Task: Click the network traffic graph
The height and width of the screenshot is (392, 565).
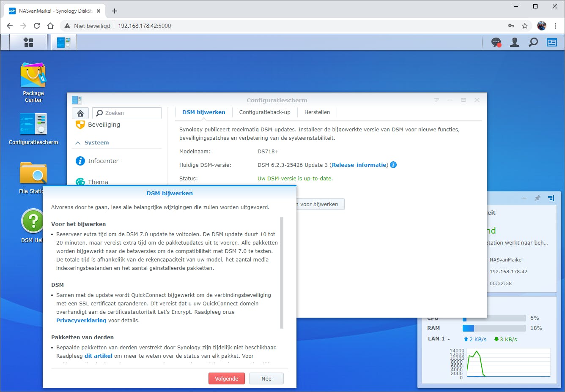Action: (x=509, y=363)
